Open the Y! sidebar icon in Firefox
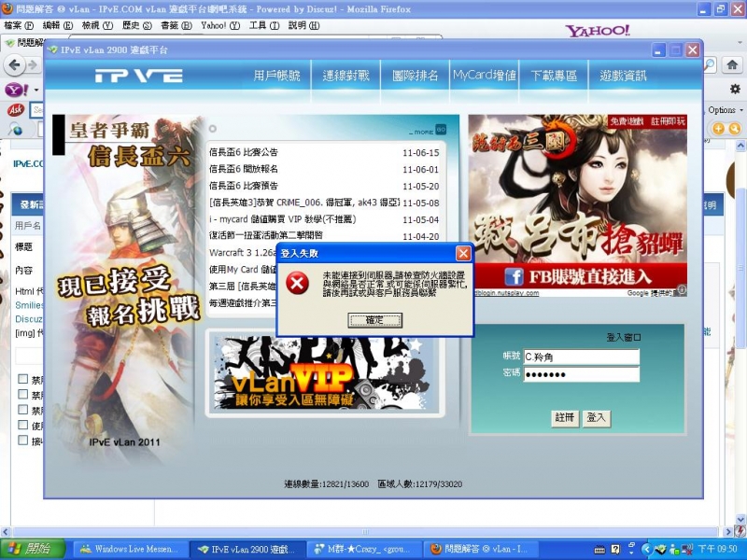This screenshot has height=560, width=747. point(14,91)
